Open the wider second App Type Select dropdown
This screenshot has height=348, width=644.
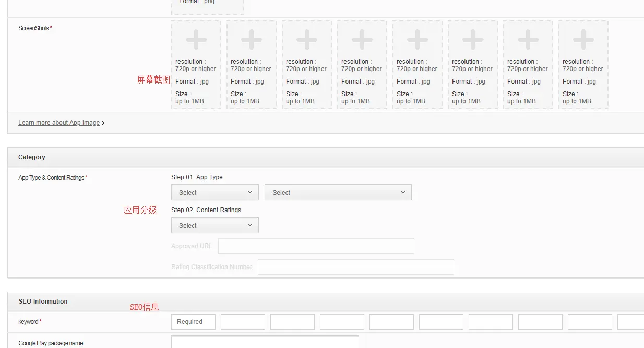(x=338, y=192)
